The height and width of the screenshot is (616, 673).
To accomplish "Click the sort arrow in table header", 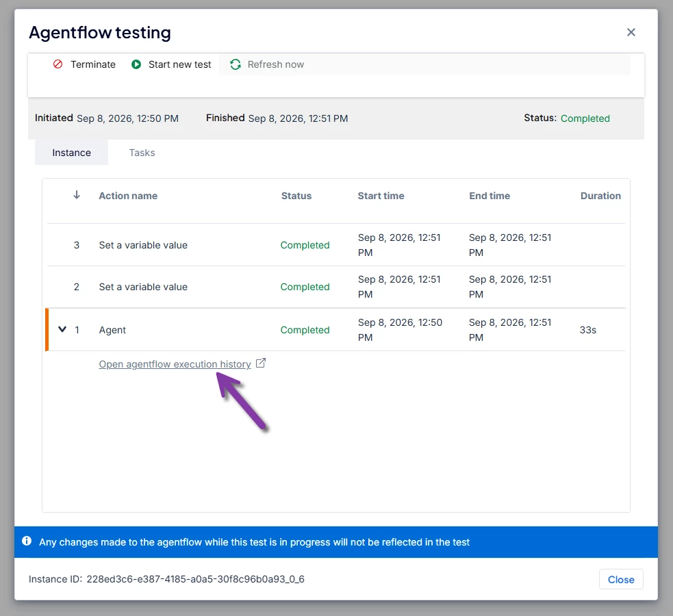I will tap(77, 195).
